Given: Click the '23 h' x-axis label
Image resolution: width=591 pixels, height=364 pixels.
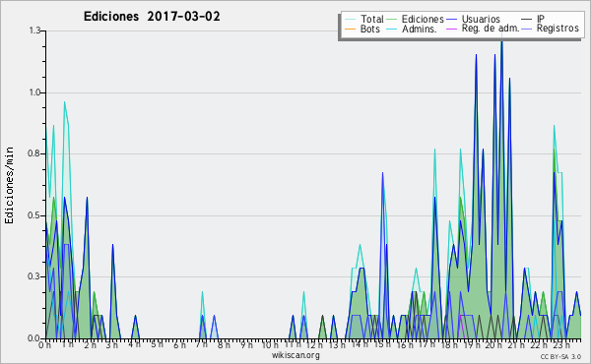Looking at the screenshot, I should coord(561,345).
